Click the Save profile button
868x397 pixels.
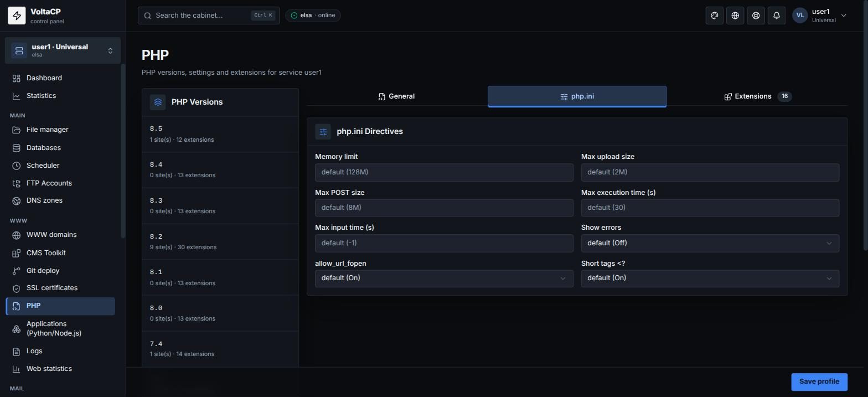(819, 381)
